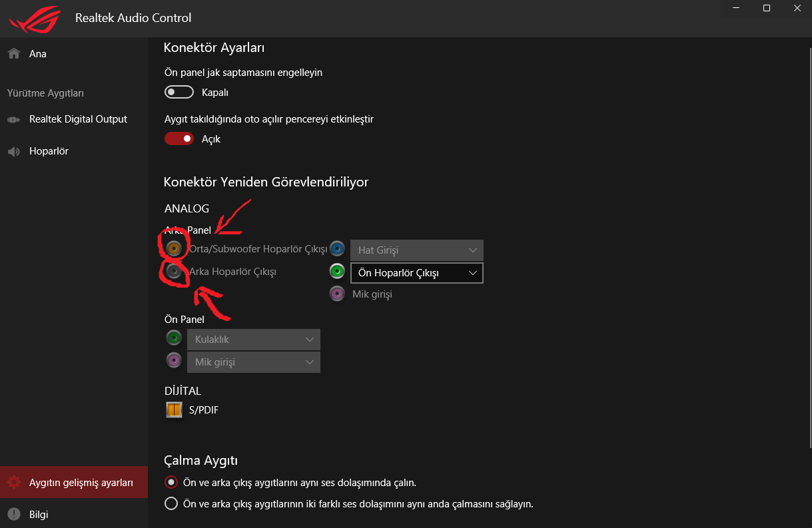Image resolution: width=812 pixels, height=528 pixels.
Task: Click the Ön Panel label
Action: tap(185, 320)
